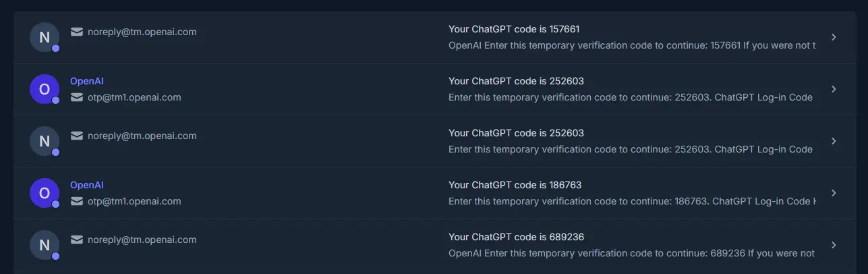Click the purple O avatar of the 186763 email

tap(45, 193)
